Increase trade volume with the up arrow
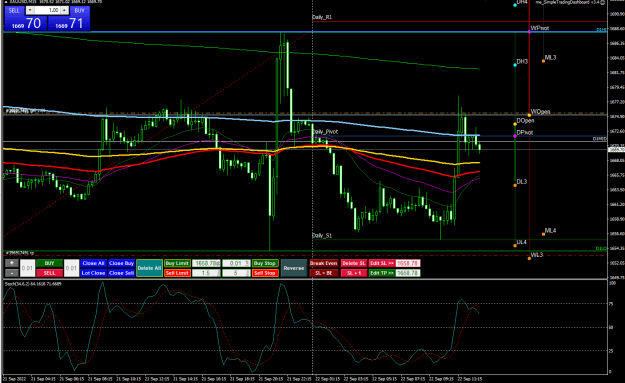This screenshot has width=625, height=383. pos(64,10)
